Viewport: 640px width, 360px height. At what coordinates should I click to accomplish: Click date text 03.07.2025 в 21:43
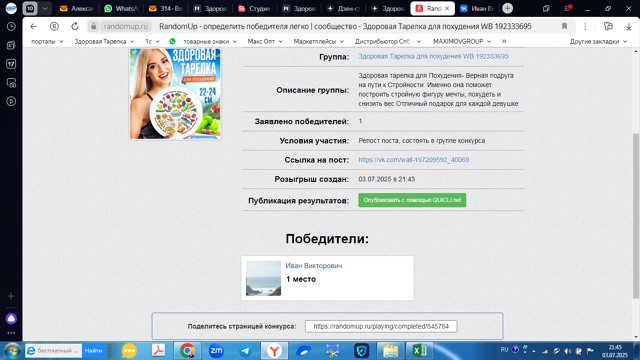click(387, 179)
